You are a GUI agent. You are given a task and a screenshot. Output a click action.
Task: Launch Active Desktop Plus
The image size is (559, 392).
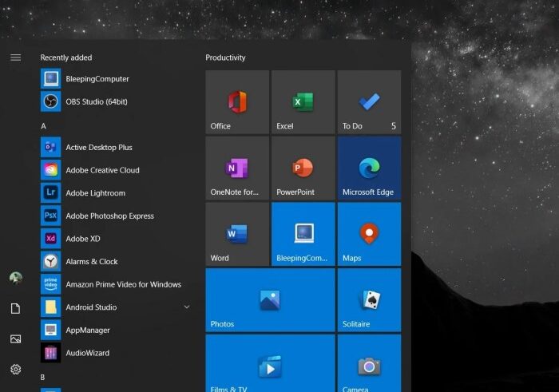pyautogui.click(x=115, y=147)
